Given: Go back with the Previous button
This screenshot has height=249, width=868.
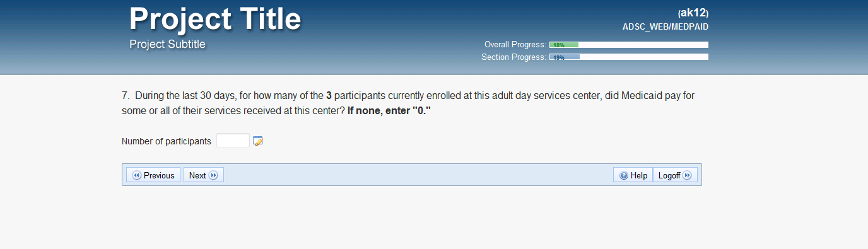Looking at the screenshot, I should click(153, 175).
